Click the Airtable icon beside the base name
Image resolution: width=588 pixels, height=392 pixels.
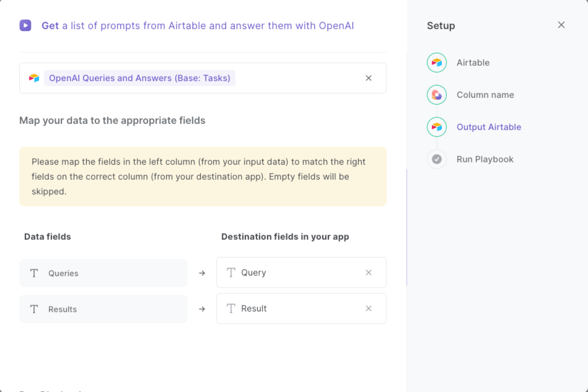point(33,78)
